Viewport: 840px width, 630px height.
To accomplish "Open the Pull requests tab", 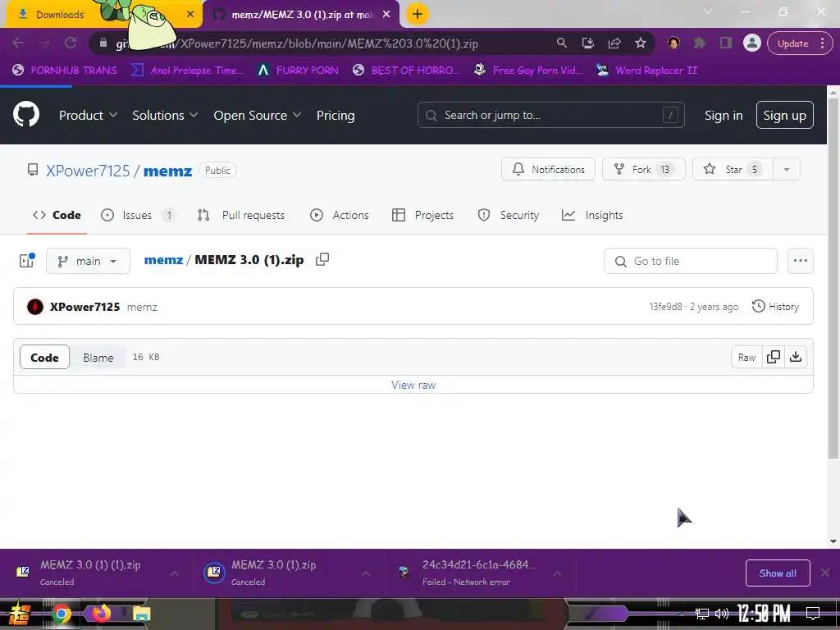I will pos(241,215).
